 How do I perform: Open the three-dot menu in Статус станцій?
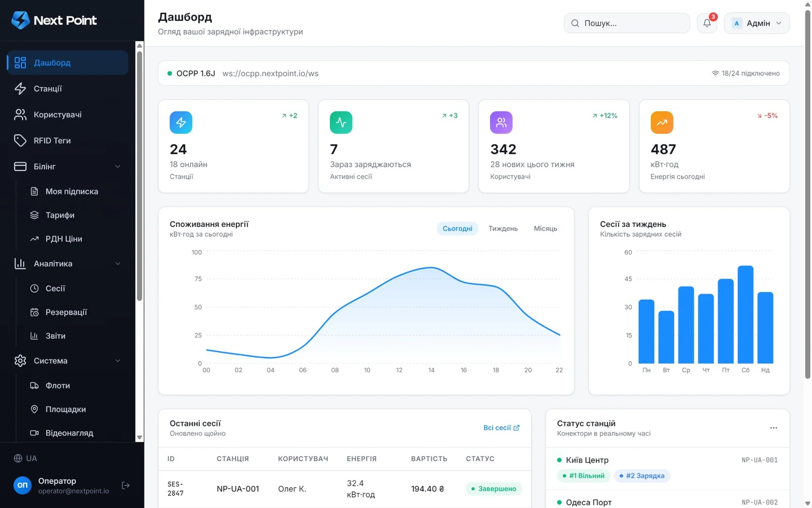[773, 428]
